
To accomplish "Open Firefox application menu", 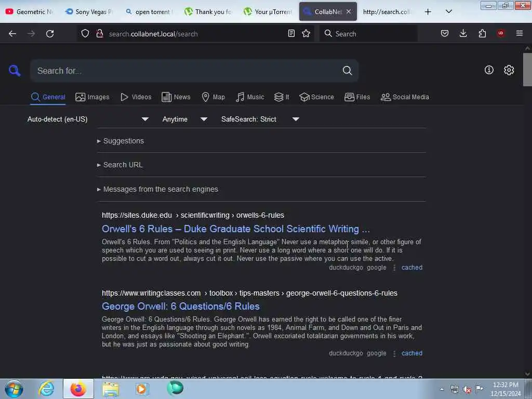I will click(520, 33).
